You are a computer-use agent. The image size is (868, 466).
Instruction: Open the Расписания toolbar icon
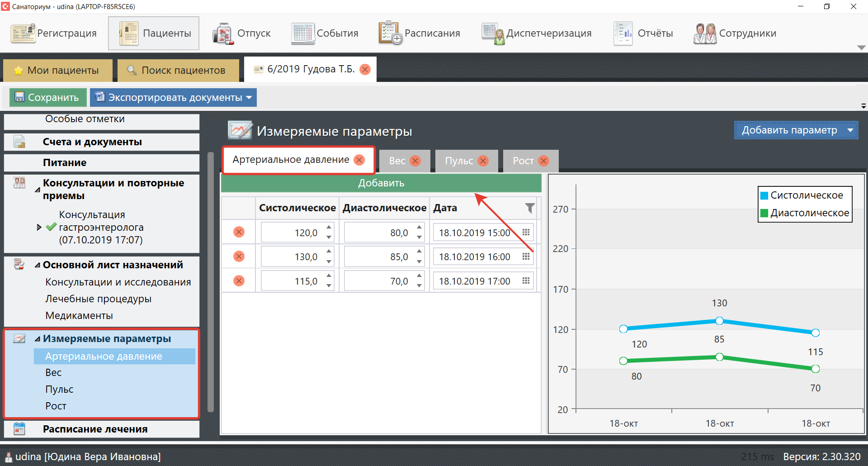390,33
